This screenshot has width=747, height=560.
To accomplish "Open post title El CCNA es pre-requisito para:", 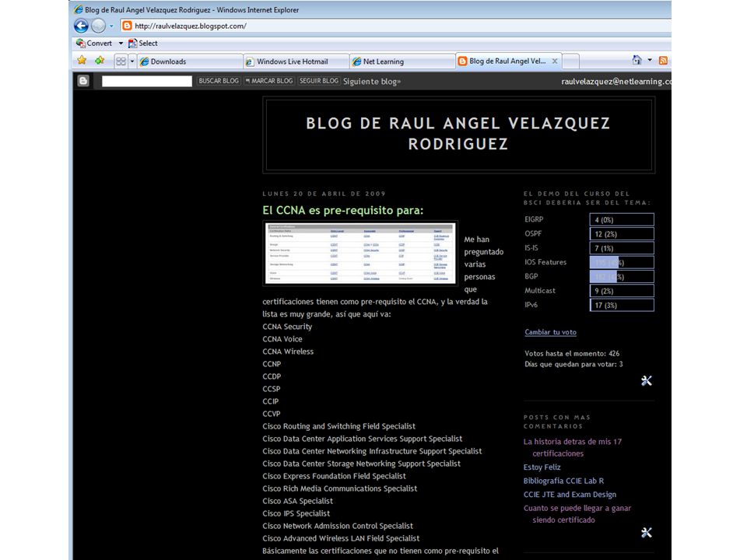I will tap(343, 210).
